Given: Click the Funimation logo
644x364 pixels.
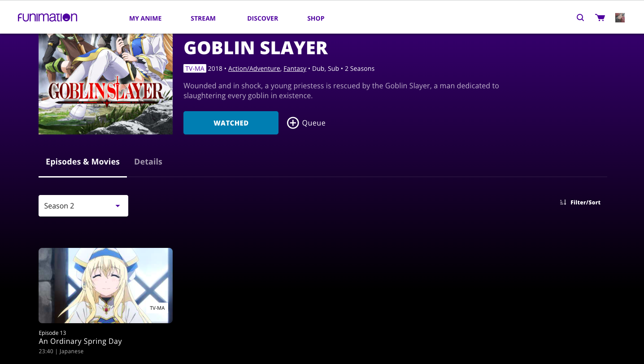Looking at the screenshot, I should click(48, 17).
